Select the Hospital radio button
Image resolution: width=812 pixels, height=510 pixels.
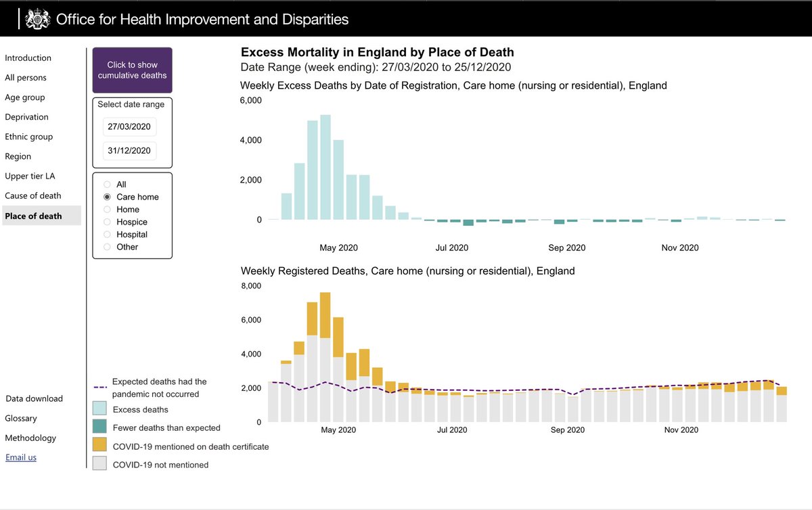(107, 235)
